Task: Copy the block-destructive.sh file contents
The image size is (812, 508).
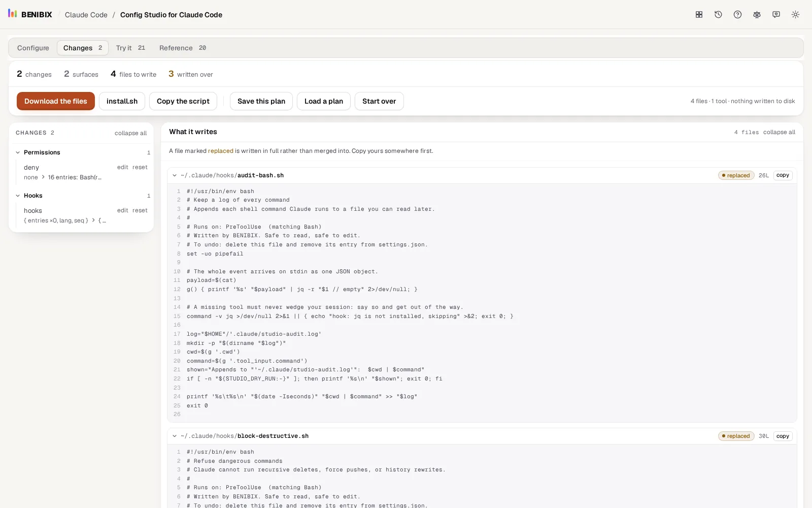Action: (x=783, y=436)
